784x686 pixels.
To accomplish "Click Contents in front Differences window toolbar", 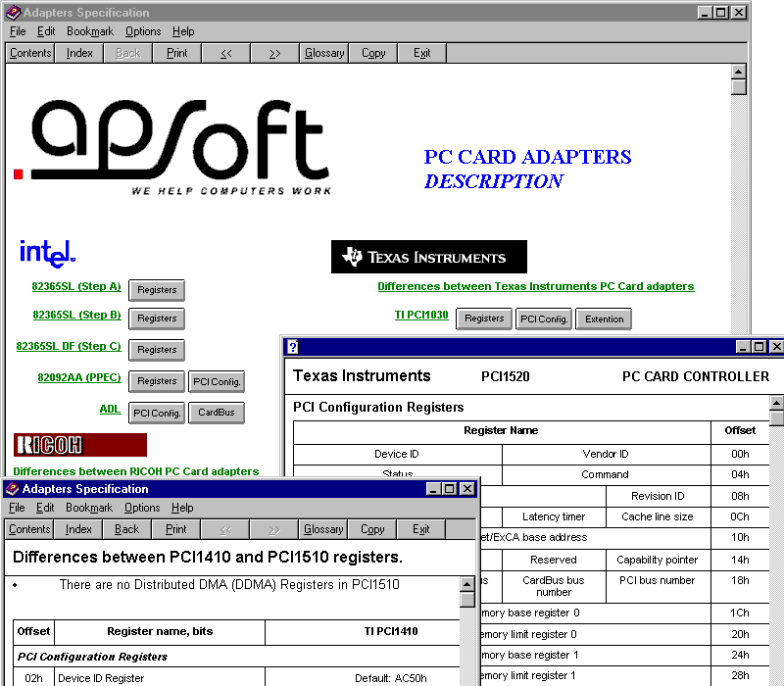I will point(29,529).
